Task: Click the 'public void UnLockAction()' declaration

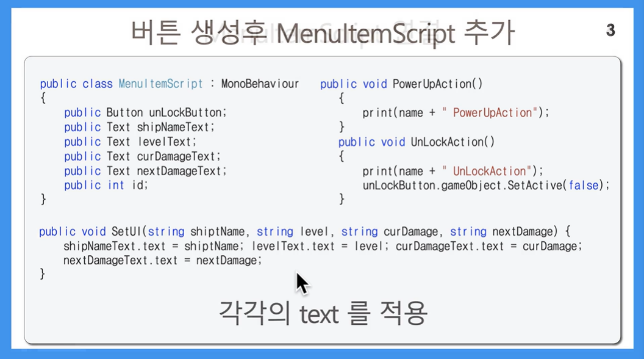Action: coord(417,142)
